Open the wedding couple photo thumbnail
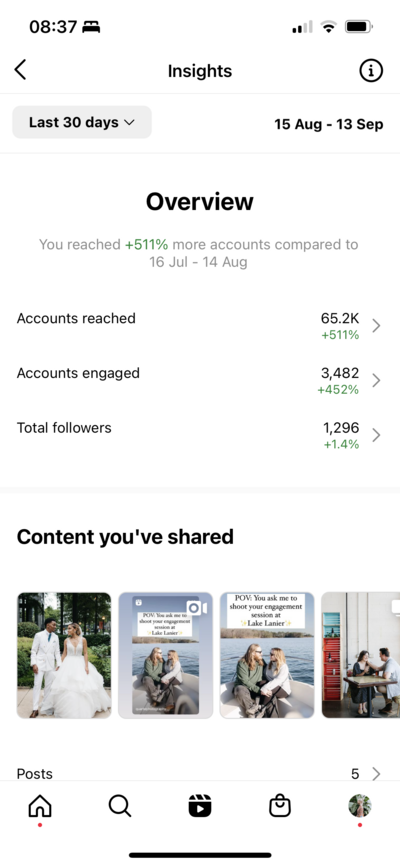 [x=64, y=655]
